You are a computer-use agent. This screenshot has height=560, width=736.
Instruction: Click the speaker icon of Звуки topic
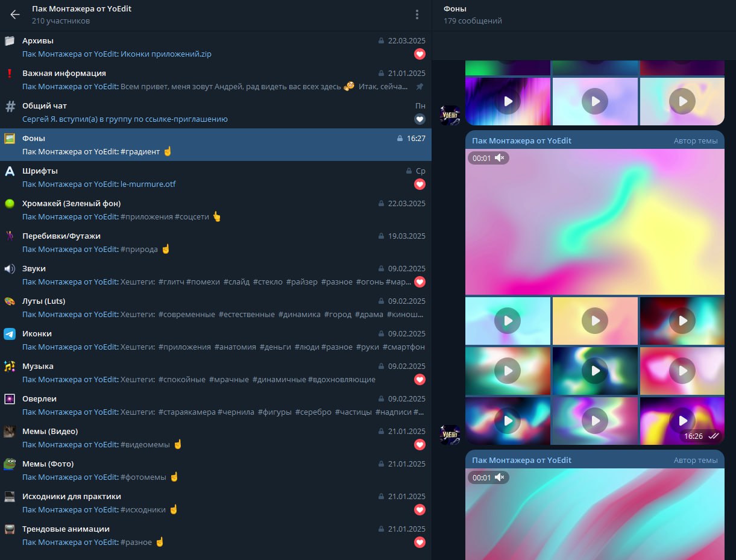(10, 269)
